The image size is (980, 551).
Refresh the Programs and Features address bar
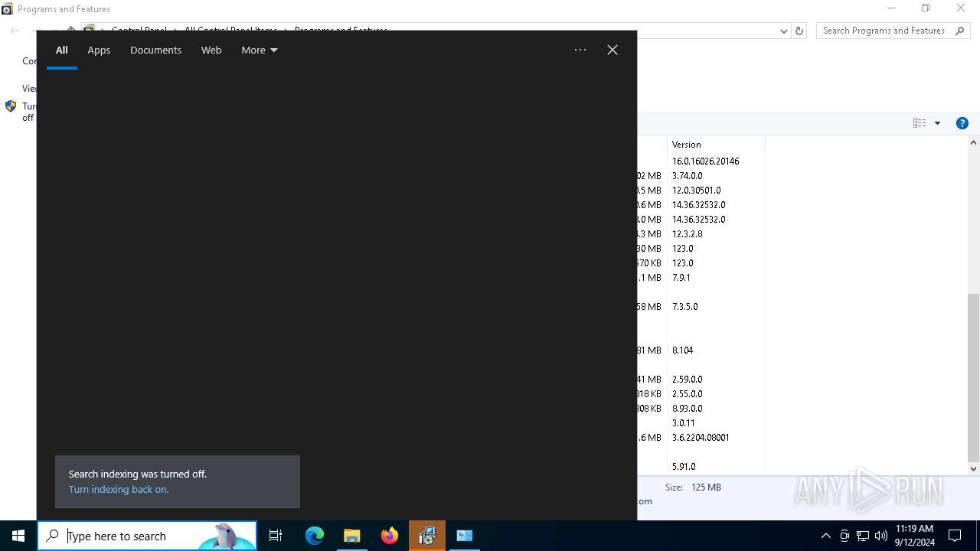799,31
